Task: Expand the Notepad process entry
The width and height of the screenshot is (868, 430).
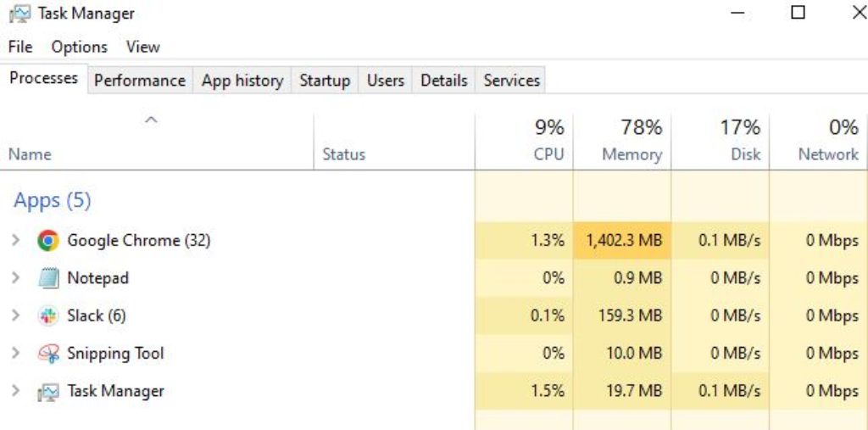Action: [15, 278]
